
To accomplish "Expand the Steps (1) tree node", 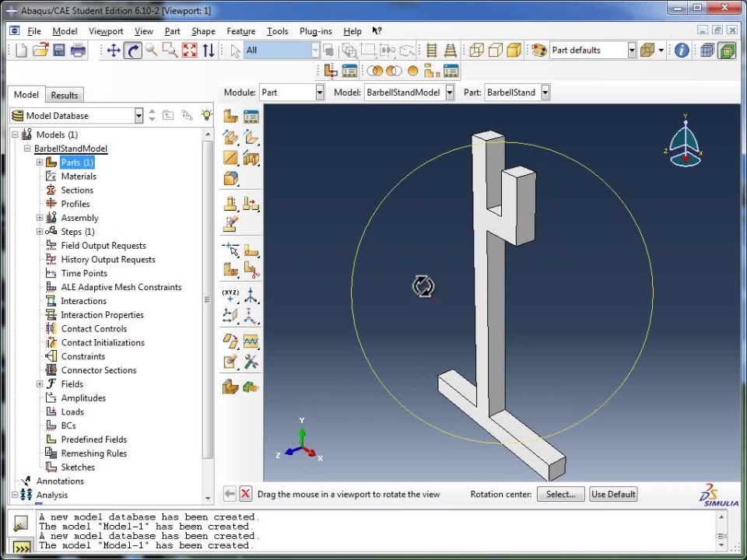I will coord(40,232).
